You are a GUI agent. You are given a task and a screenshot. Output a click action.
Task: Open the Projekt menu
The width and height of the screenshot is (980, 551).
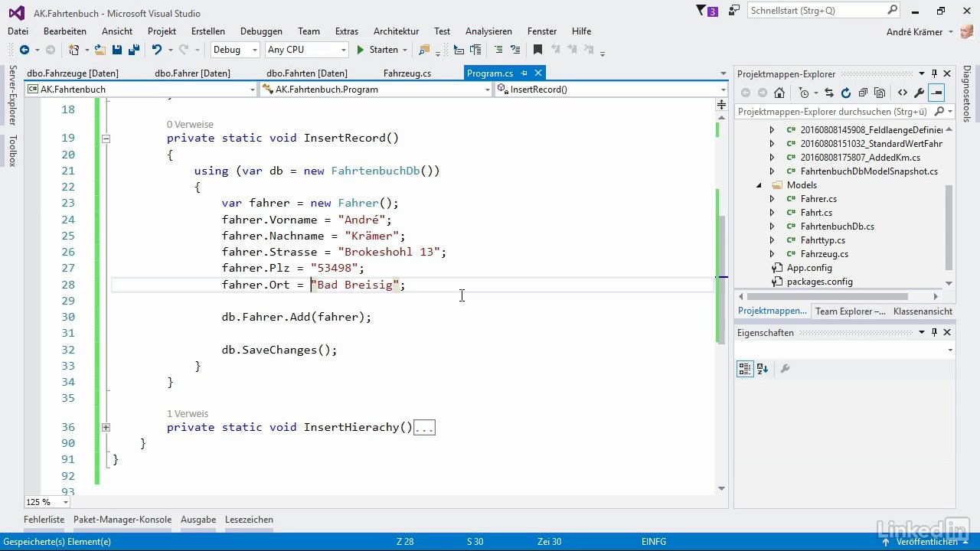click(x=162, y=31)
